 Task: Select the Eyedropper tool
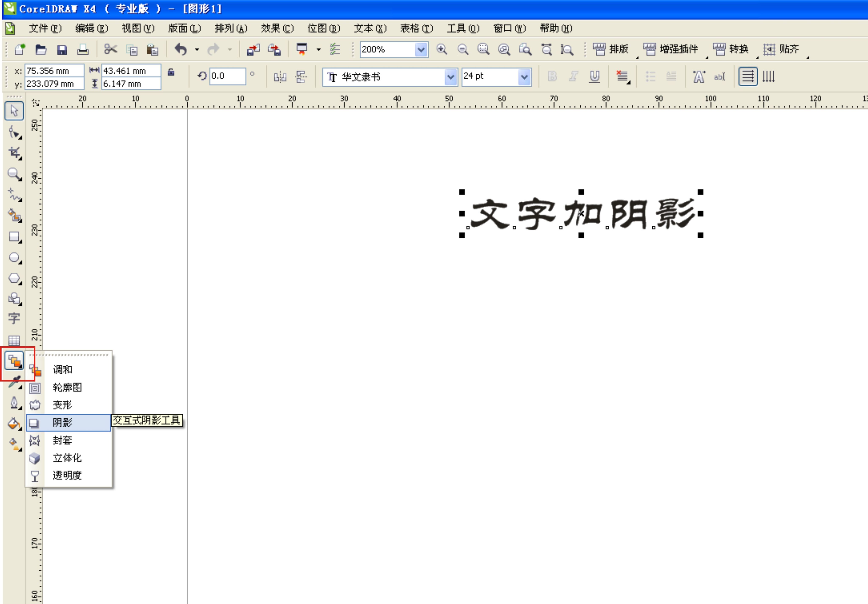click(x=15, y=382)
